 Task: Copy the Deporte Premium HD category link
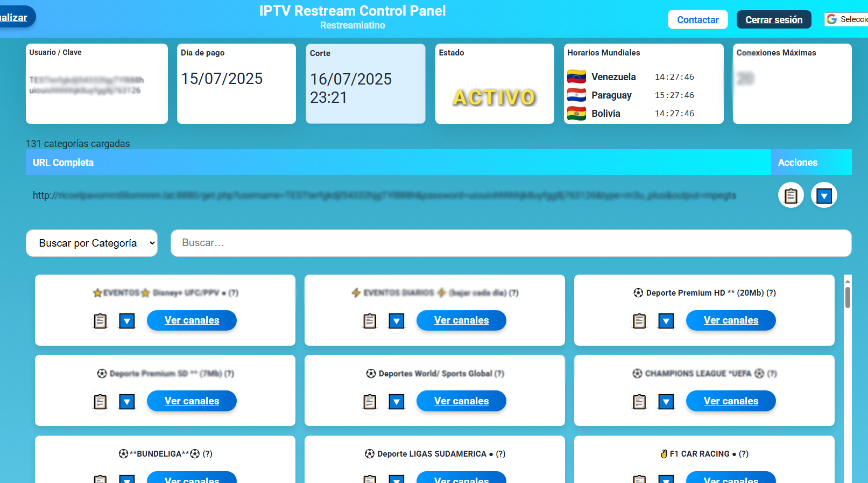639,321
